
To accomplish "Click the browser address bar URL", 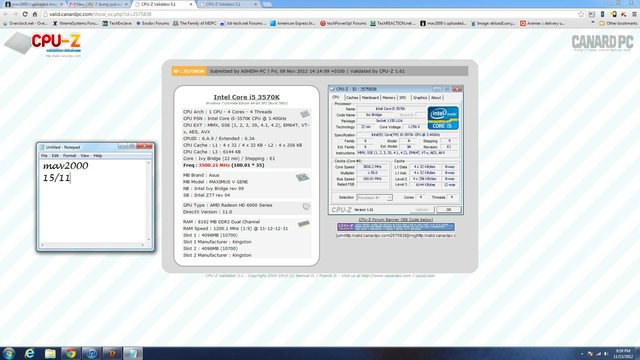I will click(x=100, y=14).
